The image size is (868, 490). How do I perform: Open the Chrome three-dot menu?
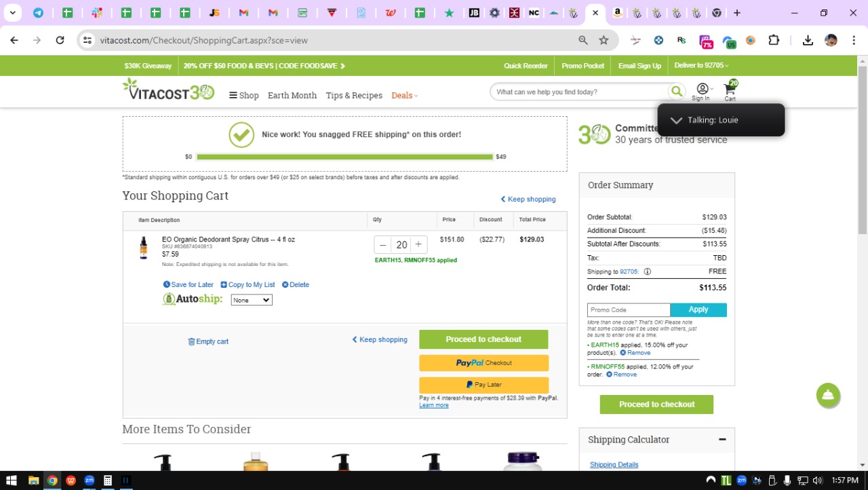coord(854,40)
